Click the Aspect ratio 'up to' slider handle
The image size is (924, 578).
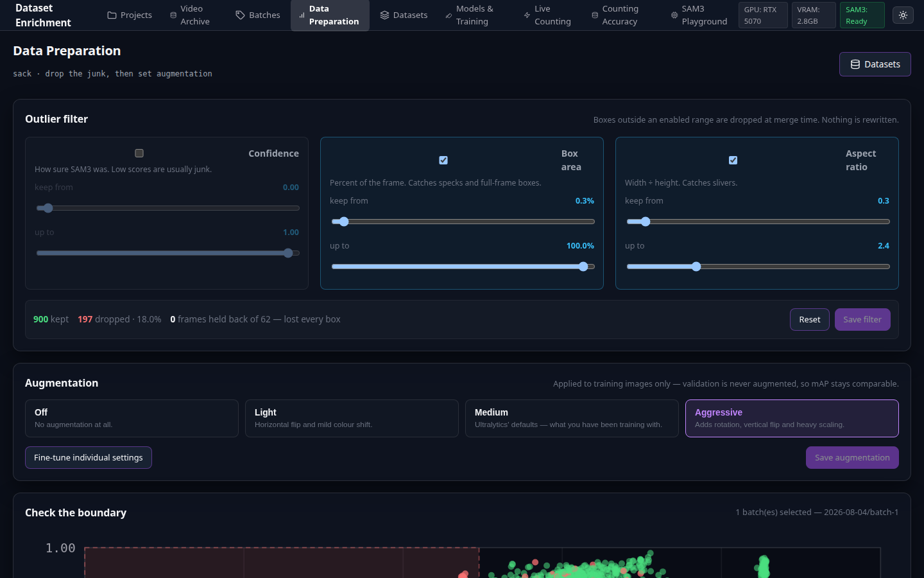(696, 267)
